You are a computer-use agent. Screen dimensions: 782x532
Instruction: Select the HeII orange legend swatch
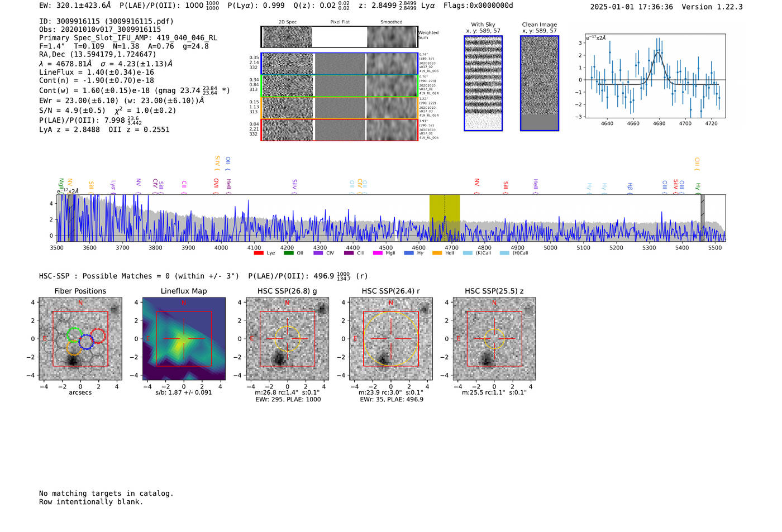point(437,253)
